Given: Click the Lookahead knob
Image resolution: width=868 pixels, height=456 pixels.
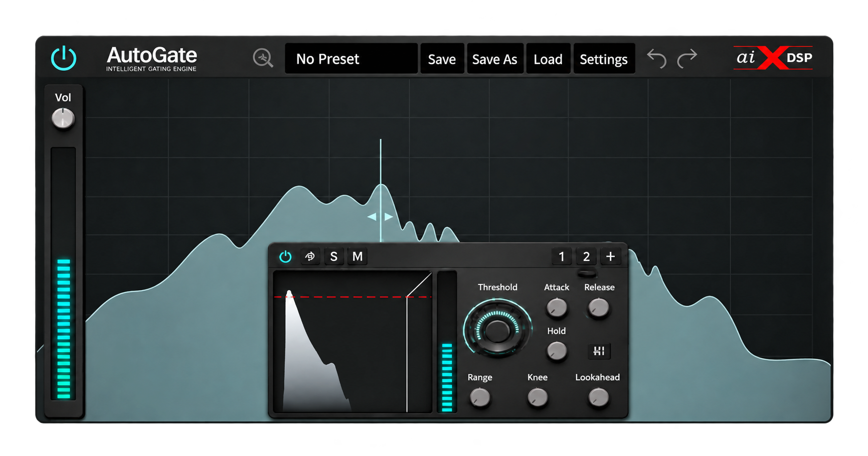Looking at the screenshot, I should point(598,398).
